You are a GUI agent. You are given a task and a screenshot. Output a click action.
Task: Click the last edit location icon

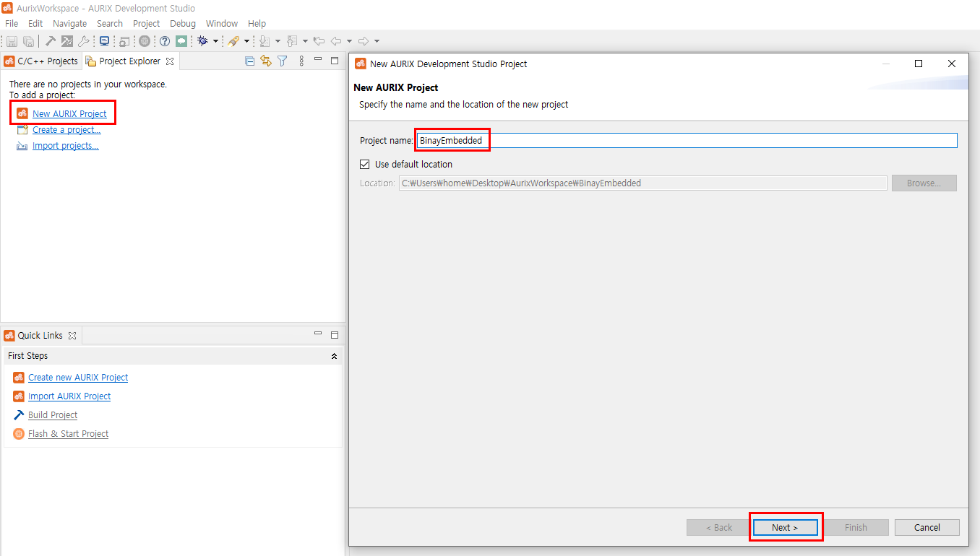(x=319, y=41)
